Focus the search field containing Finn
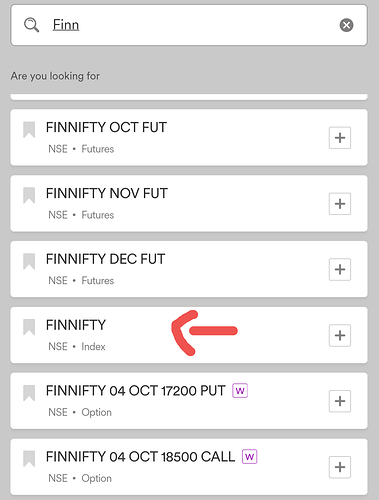This screenshot has height=500, width=379. click(x=189, y=25)
